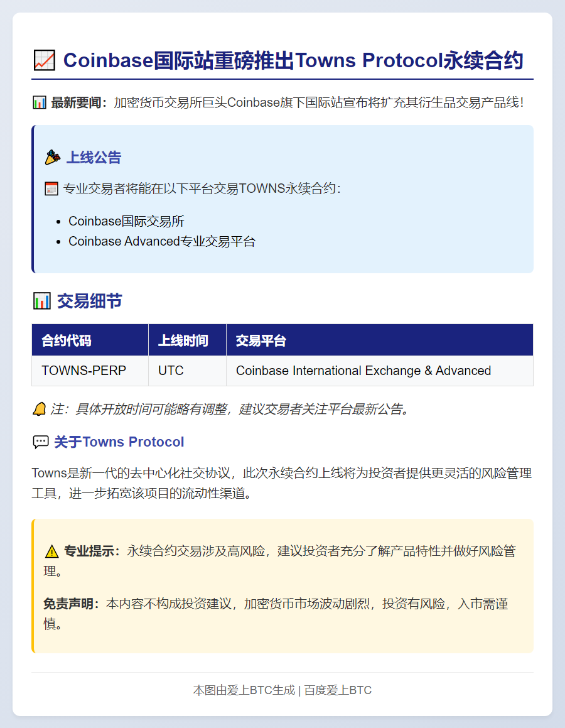Click the footer text 本图由爱上BTC生成
Screen dimensions: 565x728
[244, 690]
